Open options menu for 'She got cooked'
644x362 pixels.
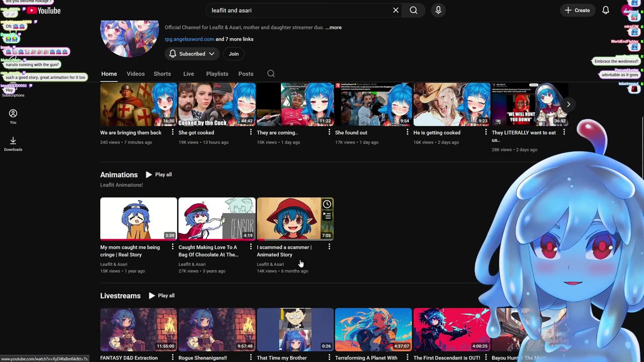pos(251,132)
